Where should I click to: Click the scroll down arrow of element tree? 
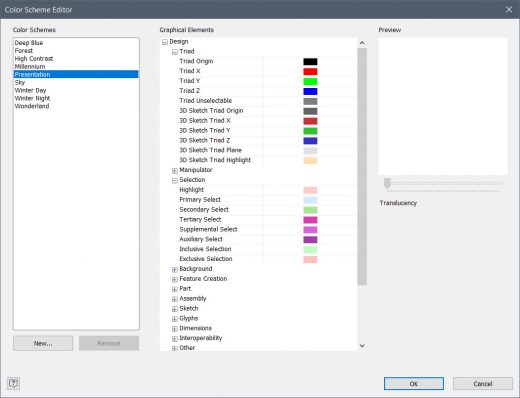pos(362,346)
